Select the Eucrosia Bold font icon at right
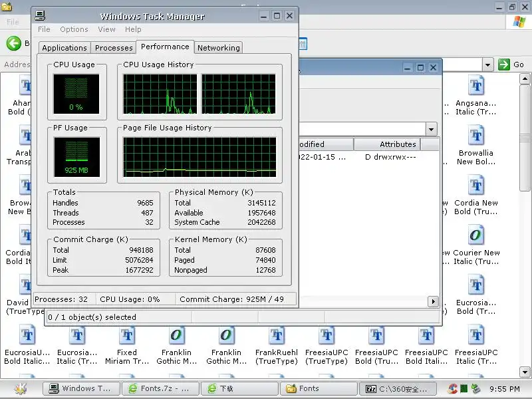532x399 pixels. pos(476,285)
